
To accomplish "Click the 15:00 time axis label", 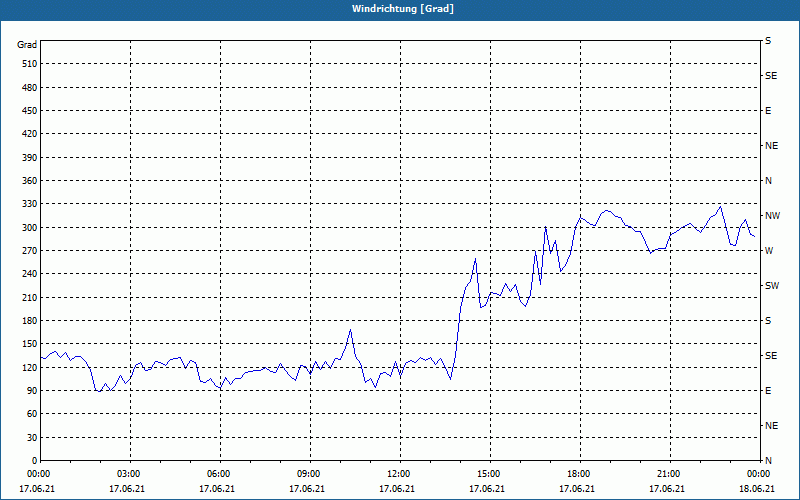I will 489,474.
